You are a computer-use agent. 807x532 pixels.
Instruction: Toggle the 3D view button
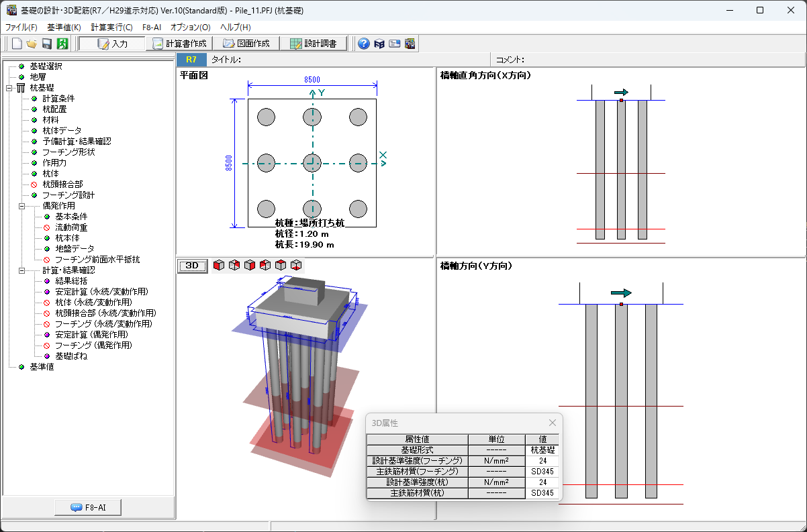(x=192, y=265)
